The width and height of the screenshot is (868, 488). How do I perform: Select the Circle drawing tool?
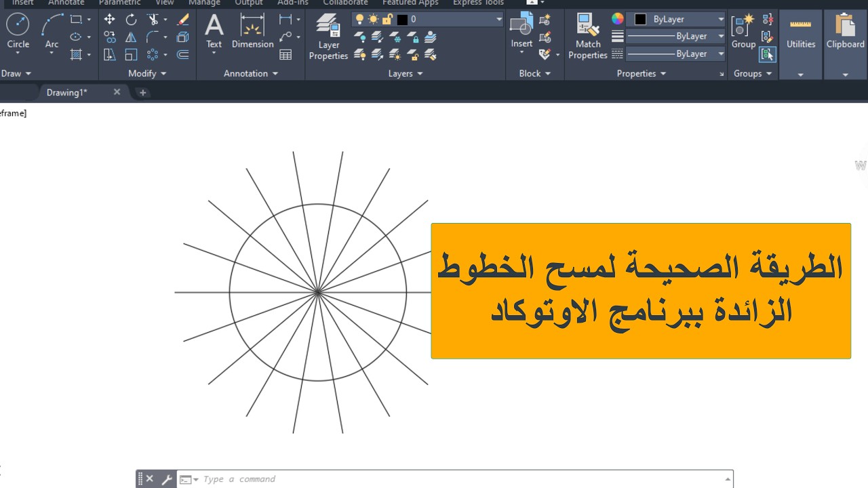coord(18,31)
